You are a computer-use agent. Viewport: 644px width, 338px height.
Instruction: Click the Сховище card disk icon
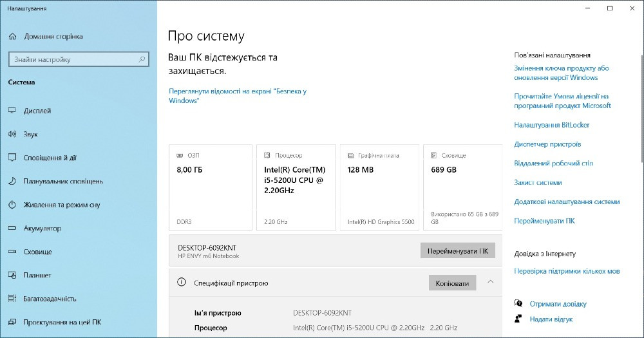coord(433,155)
